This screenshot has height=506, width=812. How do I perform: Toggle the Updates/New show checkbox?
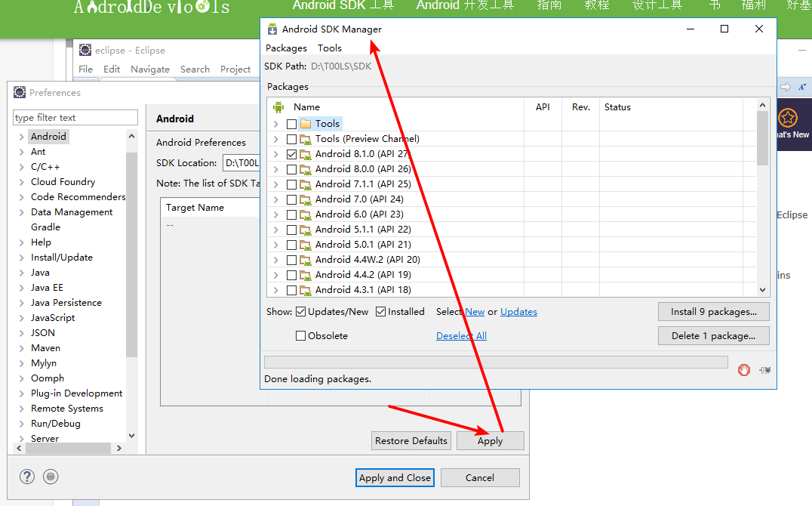[x=301, y=312]
